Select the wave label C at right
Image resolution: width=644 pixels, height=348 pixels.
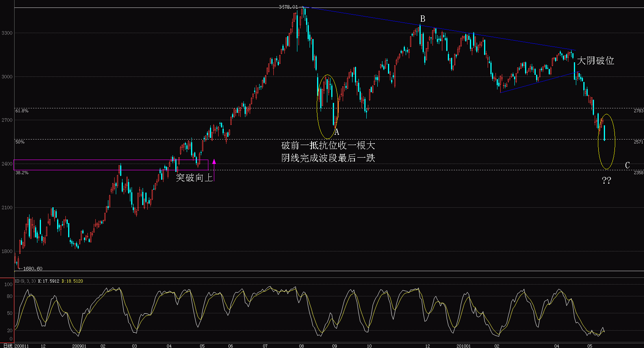627,166
